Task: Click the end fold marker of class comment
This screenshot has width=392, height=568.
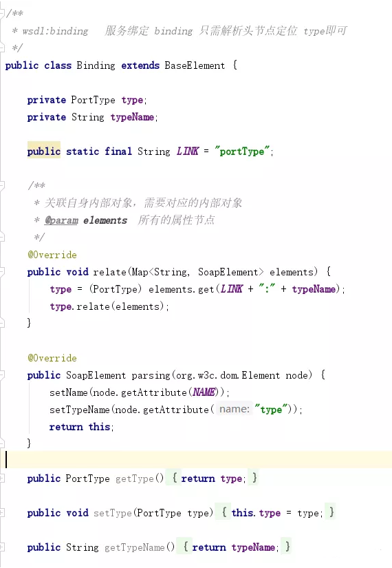Action: 2,48
